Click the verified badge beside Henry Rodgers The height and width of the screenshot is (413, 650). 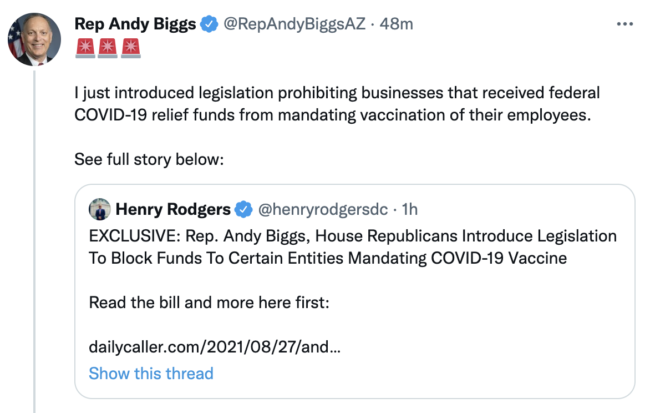pos(243,209)
